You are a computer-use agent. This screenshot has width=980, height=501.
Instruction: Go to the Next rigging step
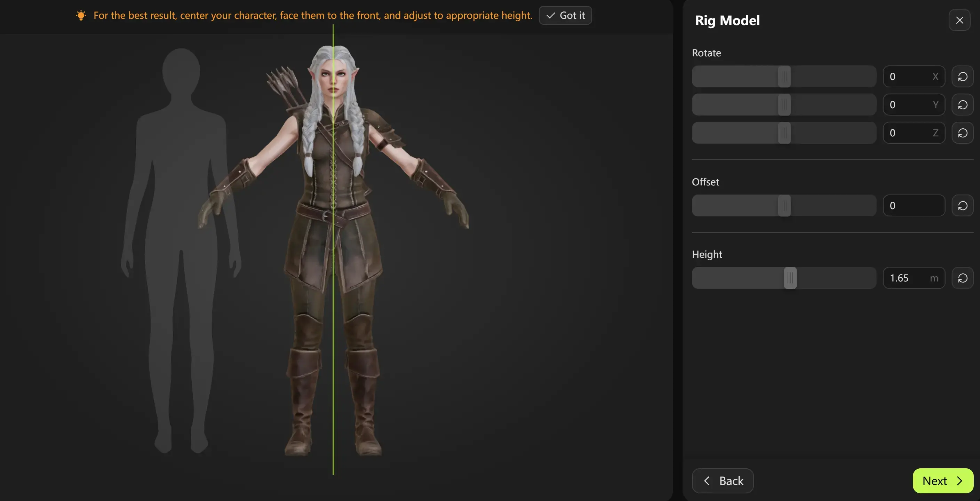tap(943, 481)
